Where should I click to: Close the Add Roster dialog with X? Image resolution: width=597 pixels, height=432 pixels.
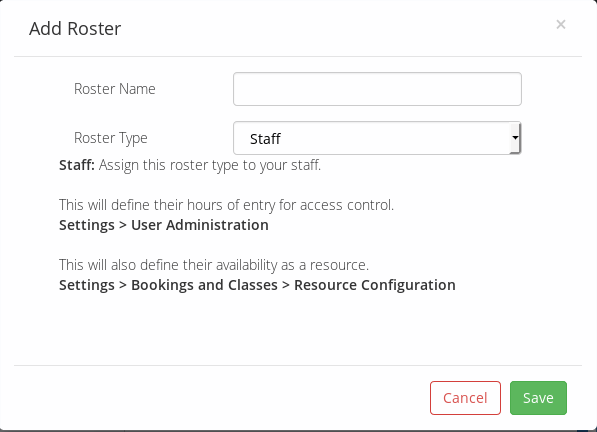click(560, 25)
